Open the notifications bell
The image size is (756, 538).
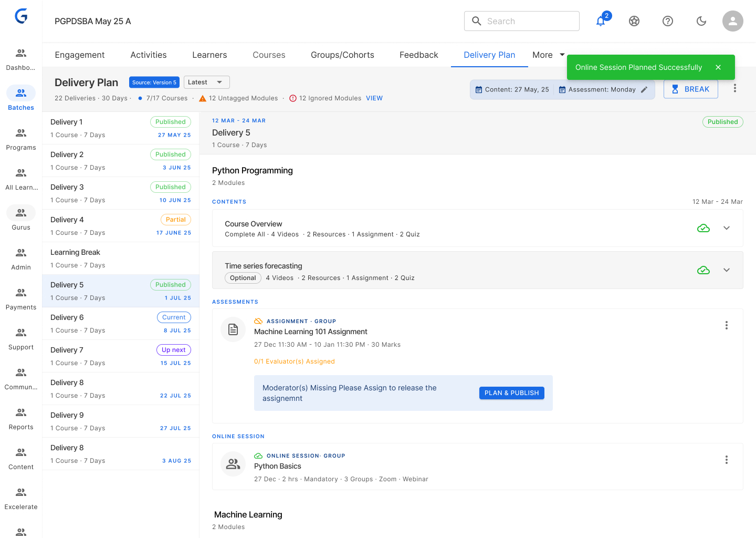(x=601, y=21)
